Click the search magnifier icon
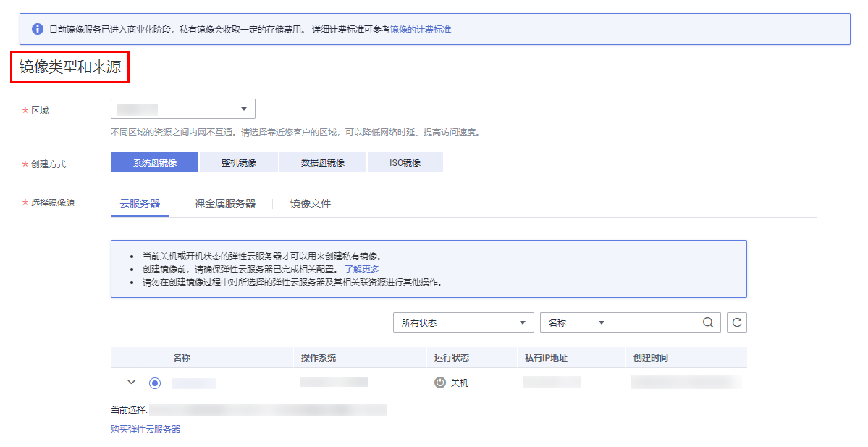 [x=708, y=323]
